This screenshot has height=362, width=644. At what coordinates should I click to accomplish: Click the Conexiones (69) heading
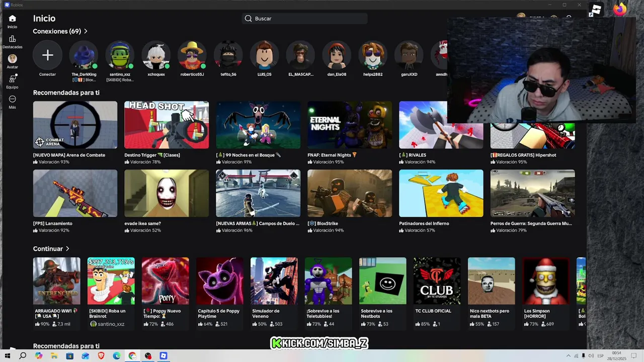pyautogui.click(x=57, y=31)
